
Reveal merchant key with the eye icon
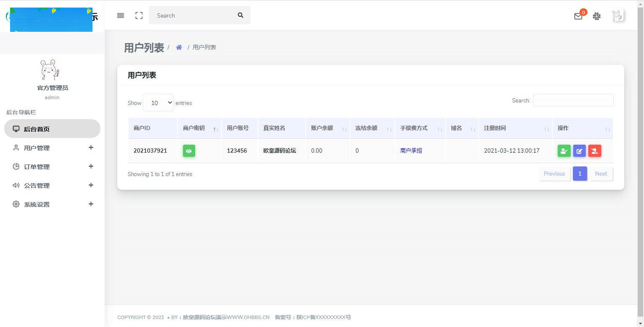tap(189, 151)
